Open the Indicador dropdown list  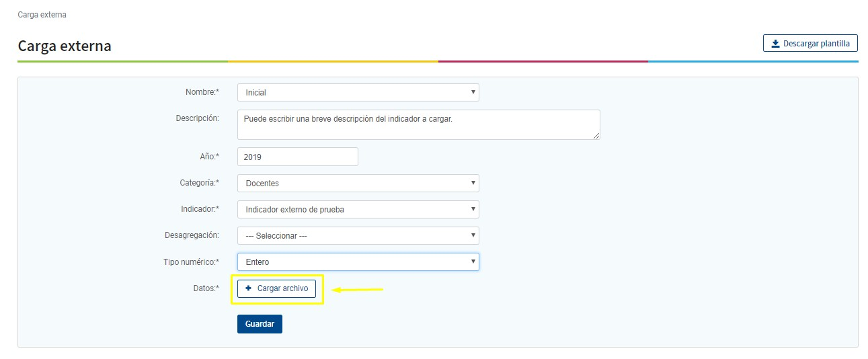358,210
